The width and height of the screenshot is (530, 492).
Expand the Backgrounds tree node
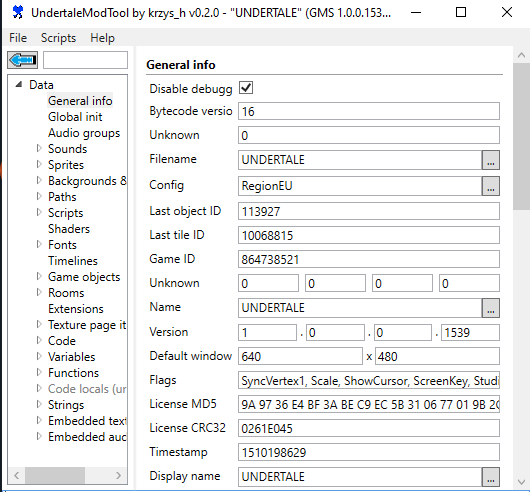pyautogui.click(x=39, y=180)
